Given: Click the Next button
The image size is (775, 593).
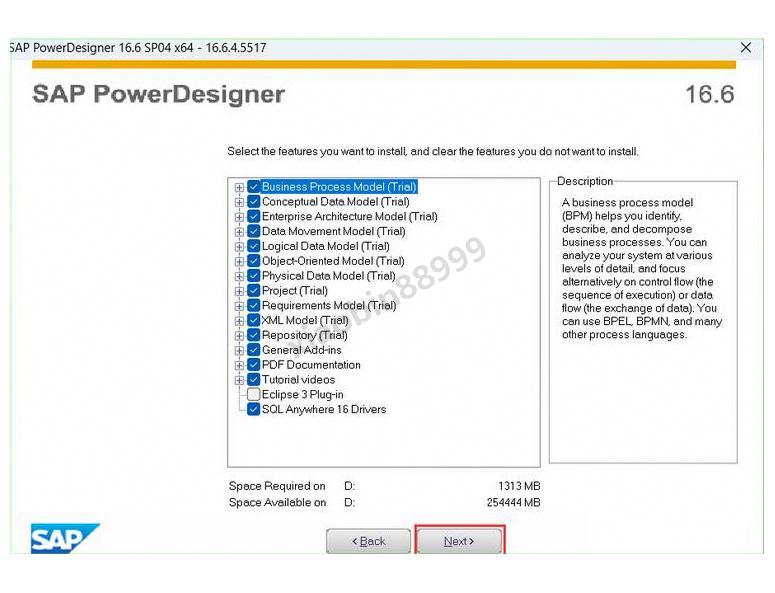Looking at the screenshot, I should [459, 541].
